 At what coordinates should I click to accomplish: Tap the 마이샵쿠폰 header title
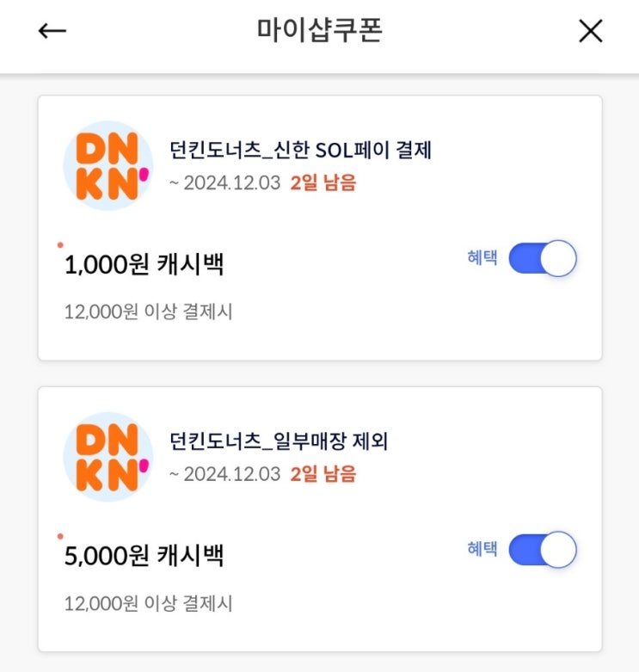pos(319,30)
